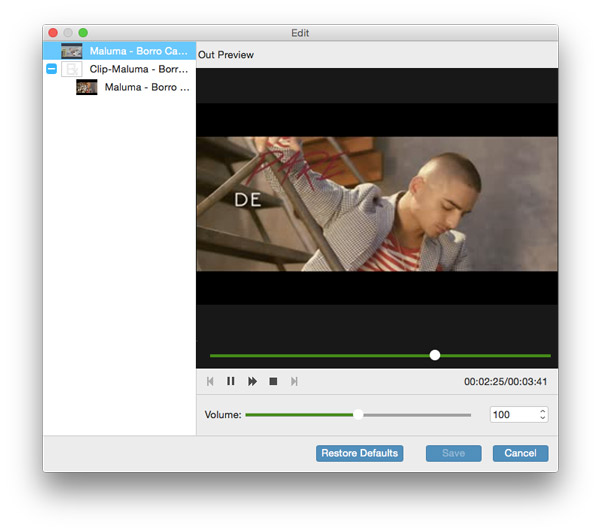This screenshot has width=600, height=532.
Task: Increase volume with the stepper up arrow
Action: 543,411
